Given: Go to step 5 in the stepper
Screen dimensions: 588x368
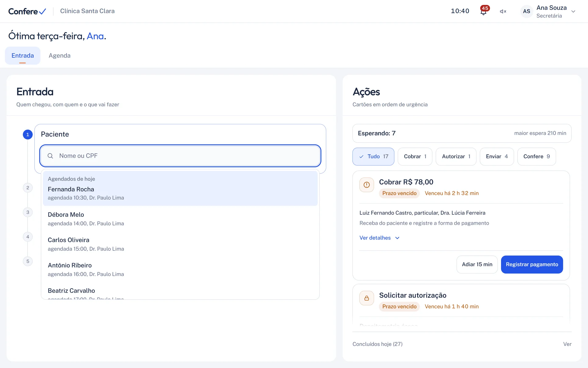Looking at the screenshot, I should click(28, 261).
